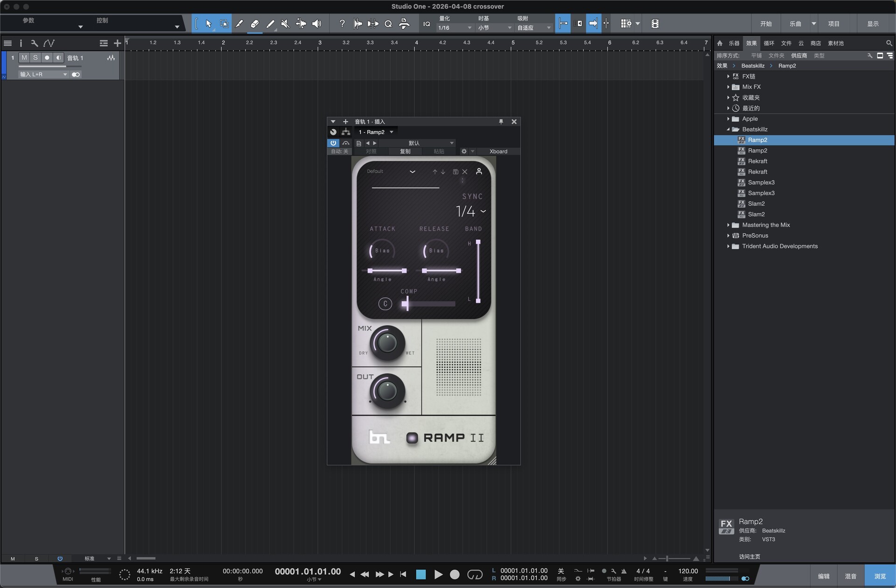Sort browser by 类型
The image size is (896, 588).
point(819,56)
